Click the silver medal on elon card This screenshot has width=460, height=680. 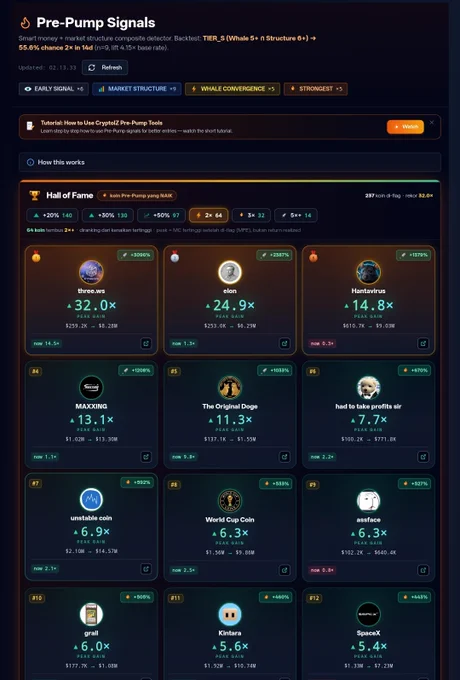coord(175,256)
